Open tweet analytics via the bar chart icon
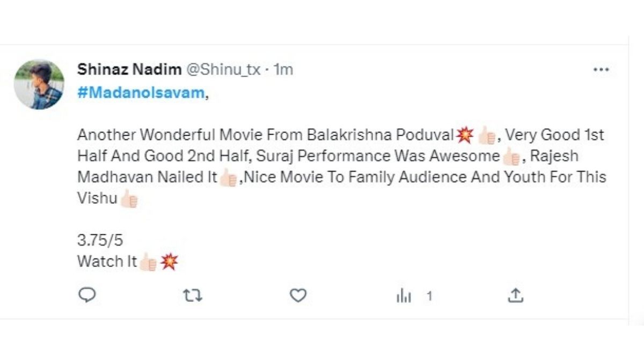644x362 pixels. tap(403, 294)
